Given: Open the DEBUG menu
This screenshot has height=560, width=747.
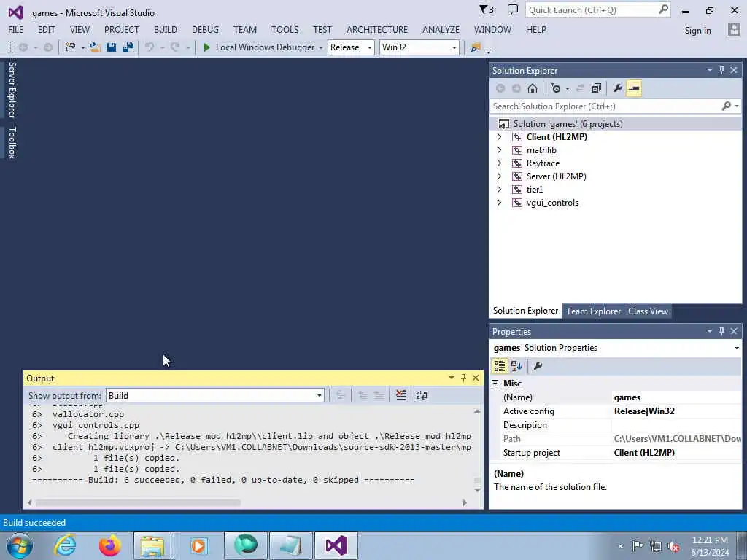Looking at the screenshot, I should [205, 29].
